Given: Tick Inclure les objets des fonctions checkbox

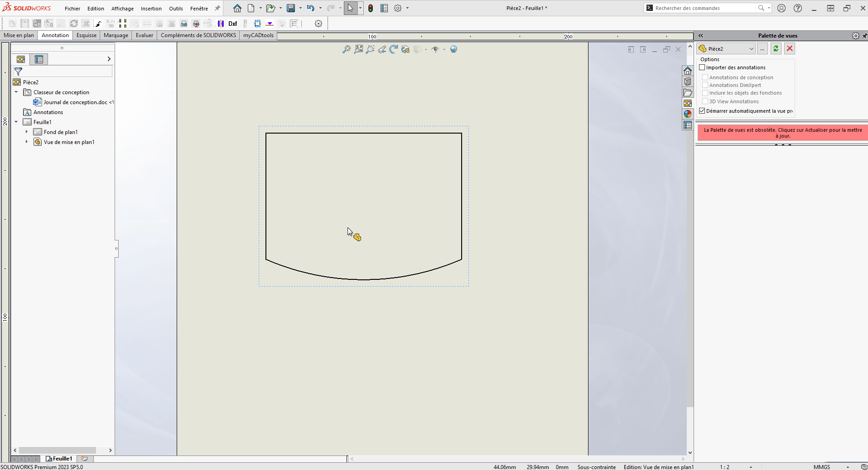Looking at the screenshot, I should (x=705, y=93).
